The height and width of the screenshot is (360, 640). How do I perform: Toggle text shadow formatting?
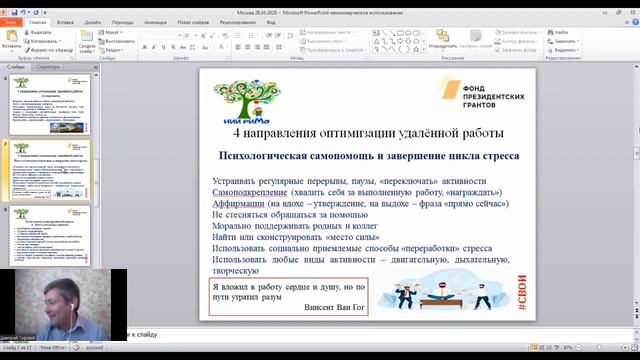173,47
